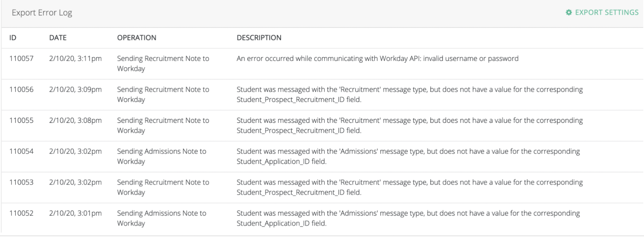Click the DATE column header

pos(58,37)
